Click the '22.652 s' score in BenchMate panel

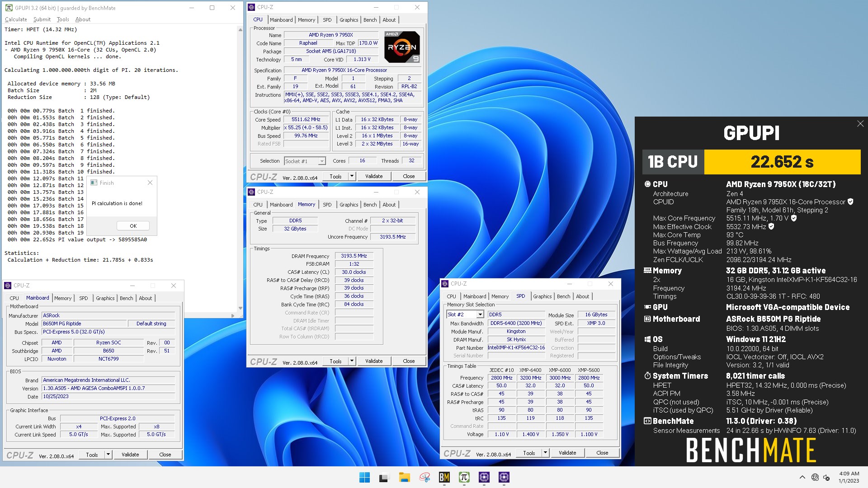782,162
